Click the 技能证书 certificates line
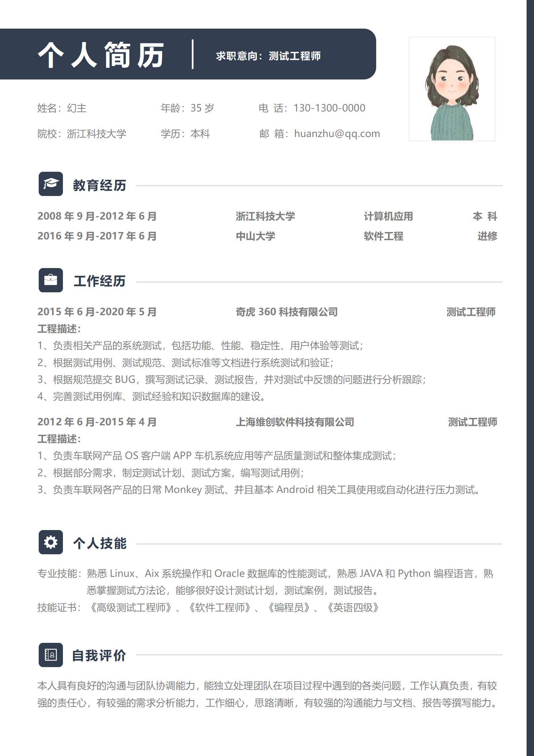Image resolution: width=534 pixels, height=756 pixels. tap(208, 607)
